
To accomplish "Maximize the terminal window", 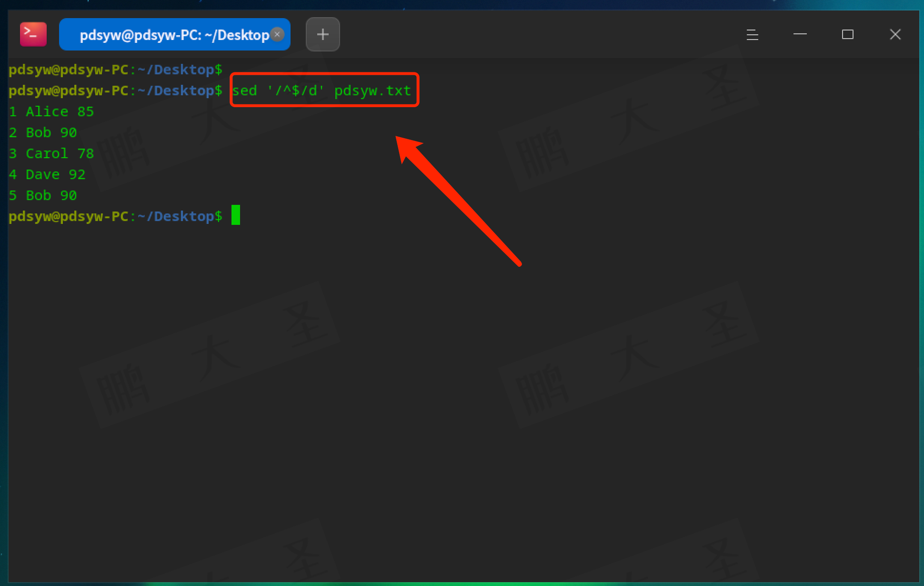I will point(847,34).
